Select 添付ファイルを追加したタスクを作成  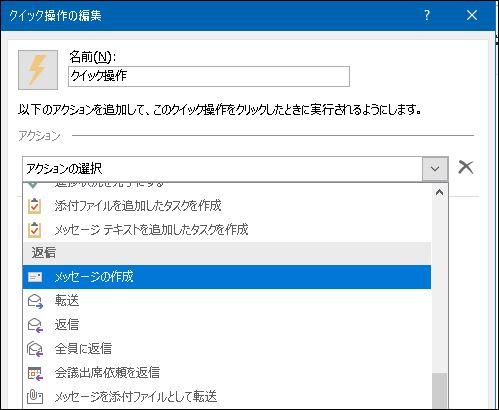pyautogui.click(x=227, y=206)
